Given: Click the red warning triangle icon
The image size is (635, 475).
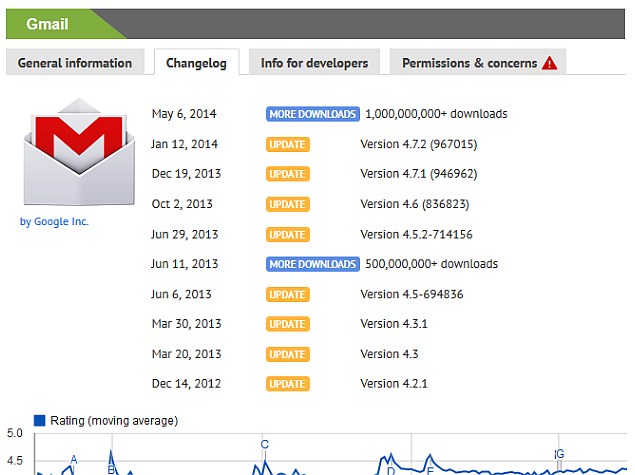Looking at the screenshot, I should [550, 63].
